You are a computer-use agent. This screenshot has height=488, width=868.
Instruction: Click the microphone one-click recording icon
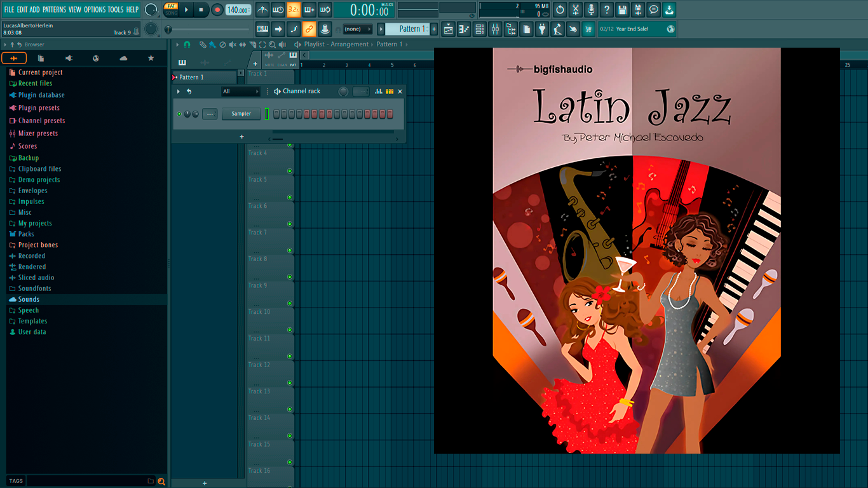click(591, 10)
